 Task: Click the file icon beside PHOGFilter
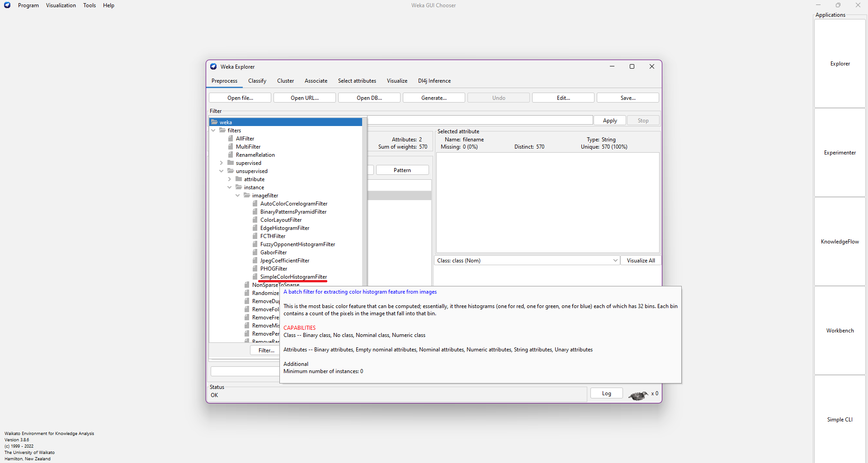(x=255, y=269)
